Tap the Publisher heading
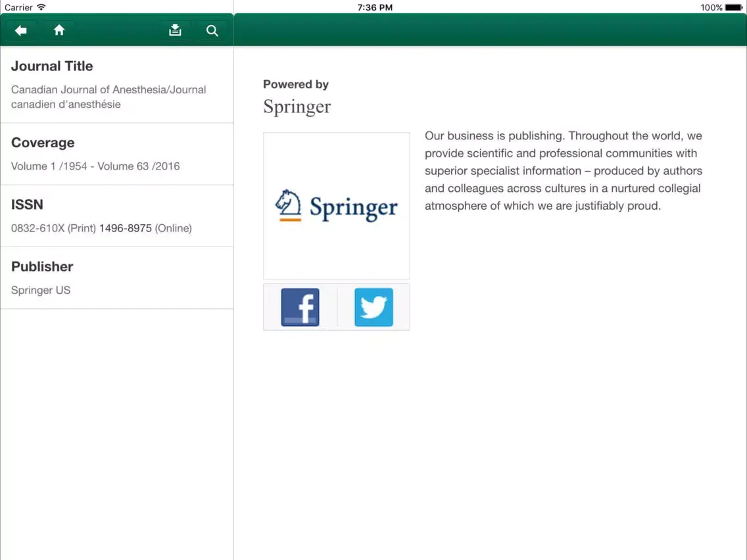The height and width of the screenshot is (560, 747). pyautogui.click(x=42, y=266)
